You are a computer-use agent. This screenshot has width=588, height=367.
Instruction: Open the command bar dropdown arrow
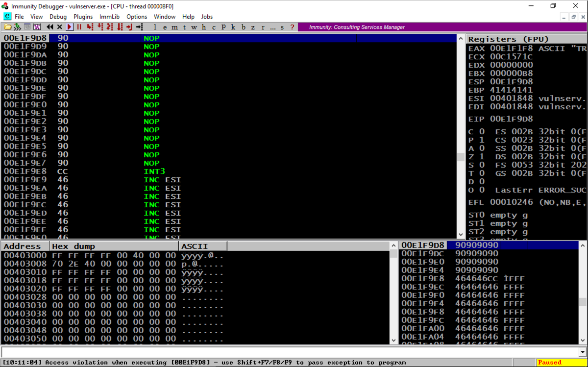(582, 352)
